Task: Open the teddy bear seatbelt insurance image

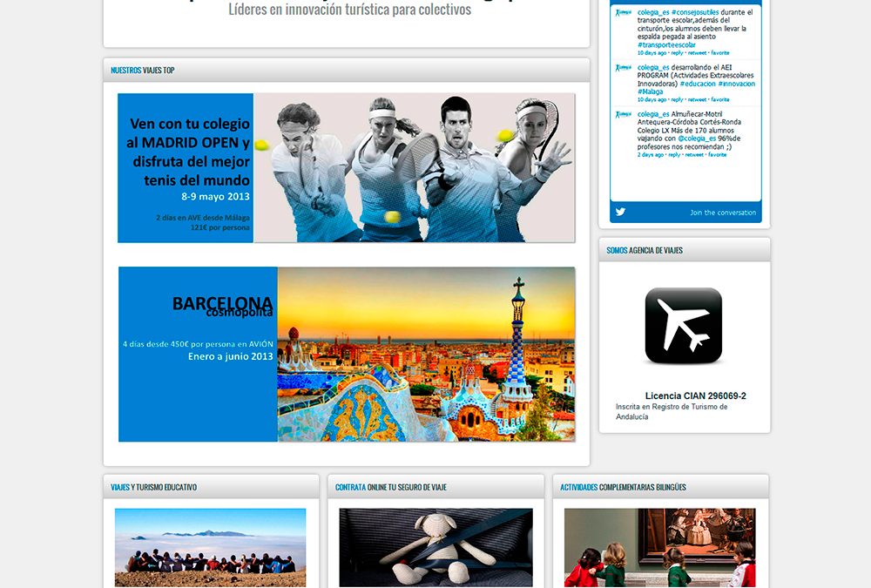Action: 435,547
